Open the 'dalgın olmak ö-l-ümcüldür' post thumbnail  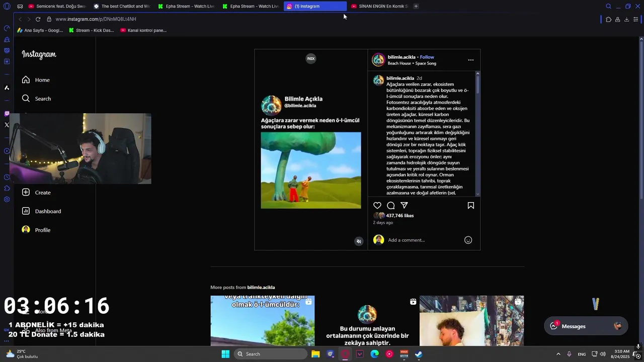[x=263, y=321]
